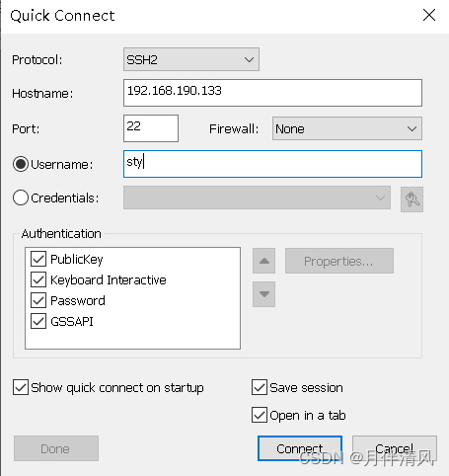Screen dimensions: 449x476
Task: Toggle the Save session checkbox
Action: point(260,387)
